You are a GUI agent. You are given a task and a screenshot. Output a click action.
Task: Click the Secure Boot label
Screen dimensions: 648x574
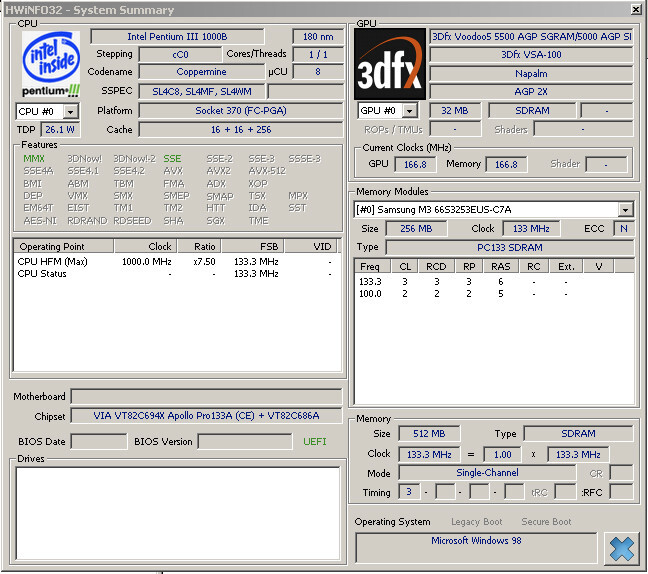[546, 522]
